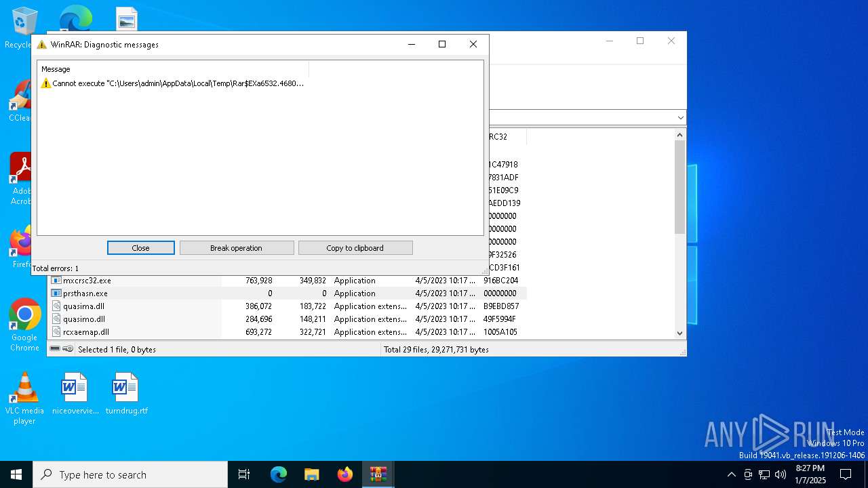Open Google Chrome desktop shortcut
The image size is (868, 488).
coord(24,325)
